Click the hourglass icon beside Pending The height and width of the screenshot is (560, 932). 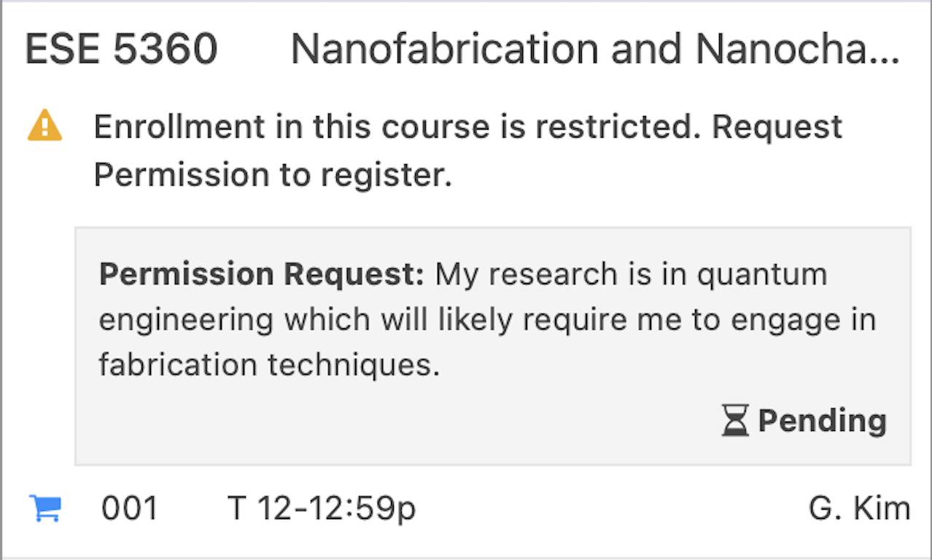[x=736, y=421]
